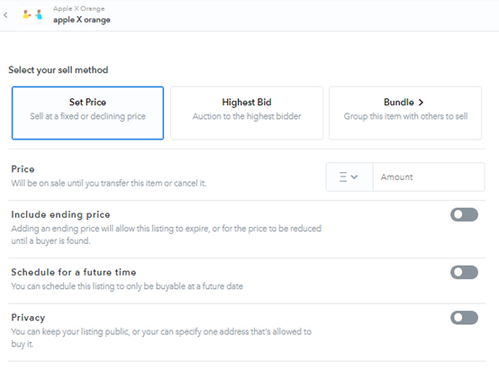
Task: Select the Set Price sell method
Action: (x=88, y=113)
